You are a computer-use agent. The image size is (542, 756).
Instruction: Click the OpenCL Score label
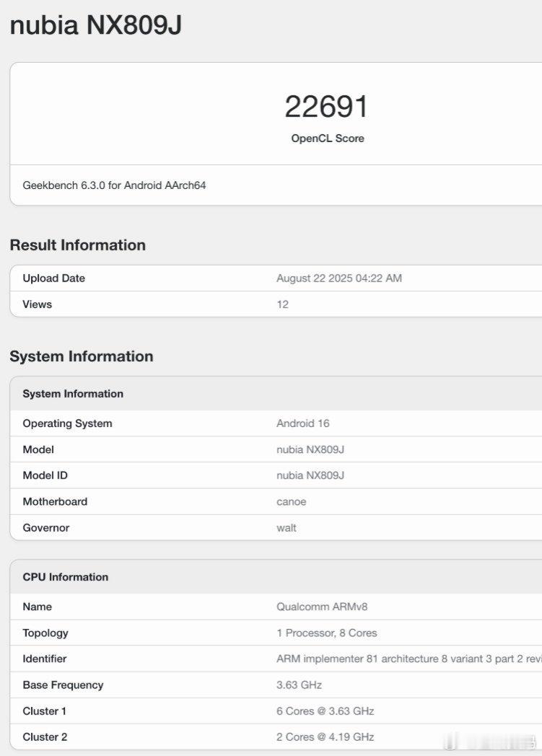(x=328, y=139)
